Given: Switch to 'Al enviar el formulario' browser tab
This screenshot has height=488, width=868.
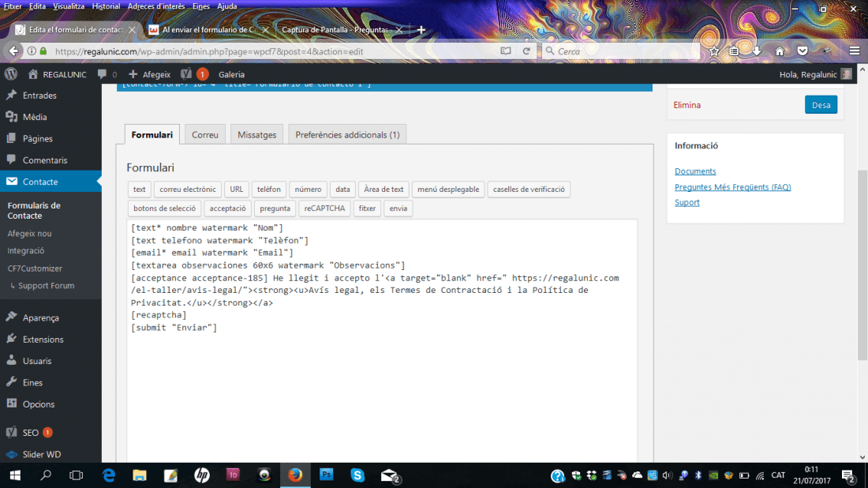Looking at the screenshot, I should coord(208,30).
